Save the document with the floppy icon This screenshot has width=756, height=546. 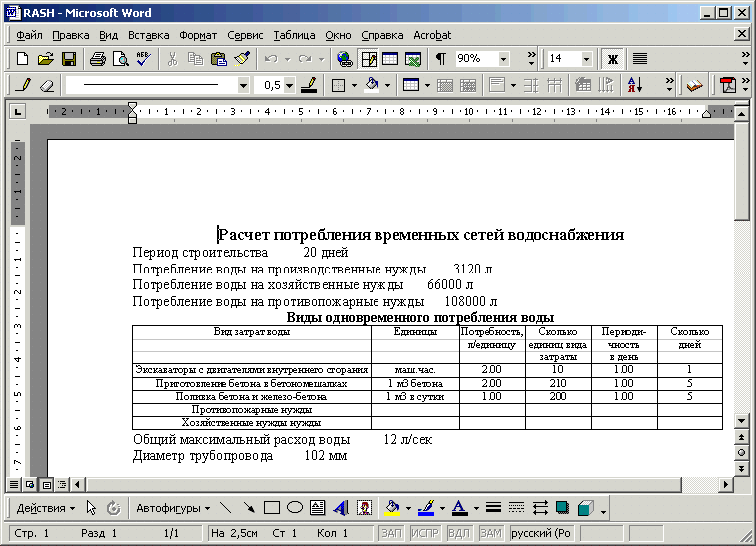pos(69,59)
